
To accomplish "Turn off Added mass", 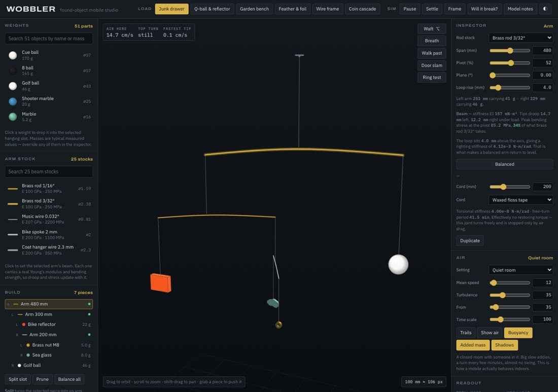I will click(473, 345).
